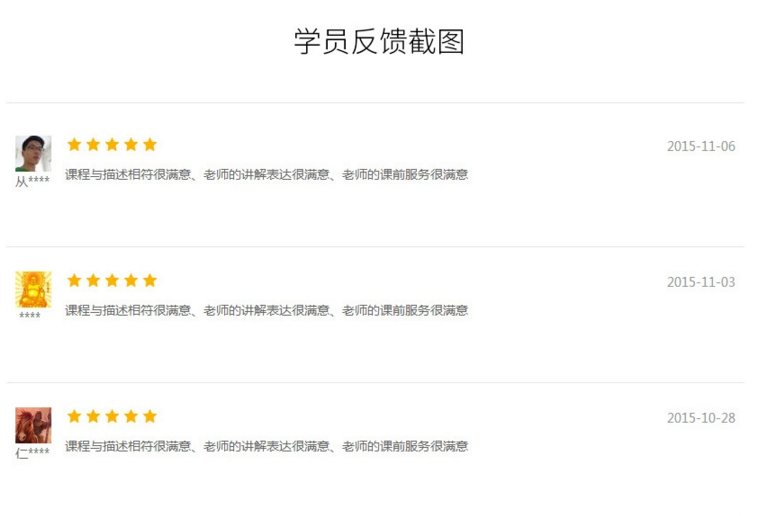
Task: Click the third star of the 2015-11-03 review
Action: [112, 280]
